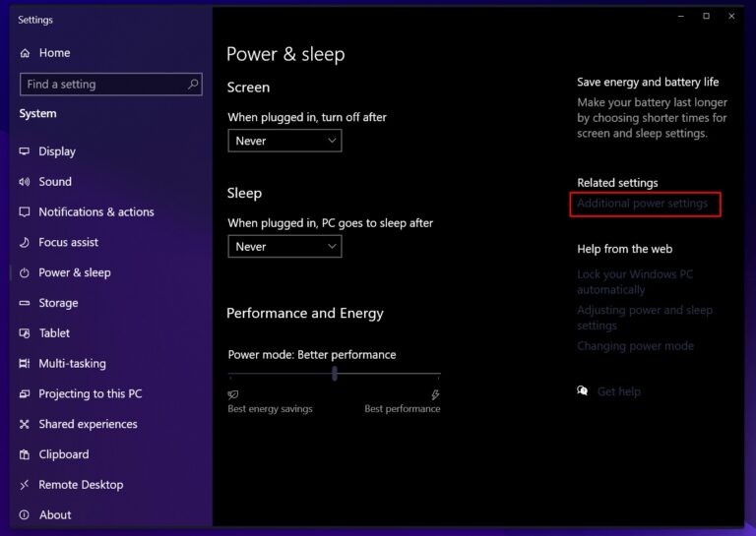This screenshot has height=536, width=756.
Task: Click the Focus assist moon icon
Action: (24, 242)
